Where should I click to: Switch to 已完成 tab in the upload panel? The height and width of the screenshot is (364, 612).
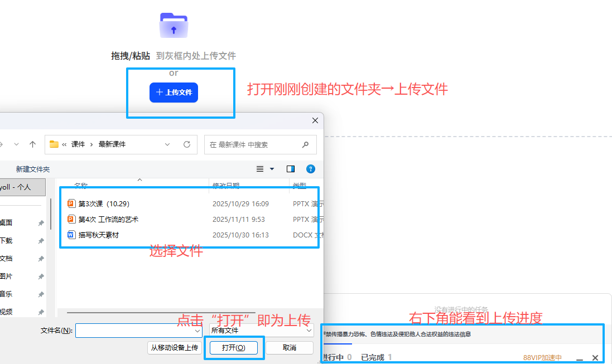tap(377, 357)
